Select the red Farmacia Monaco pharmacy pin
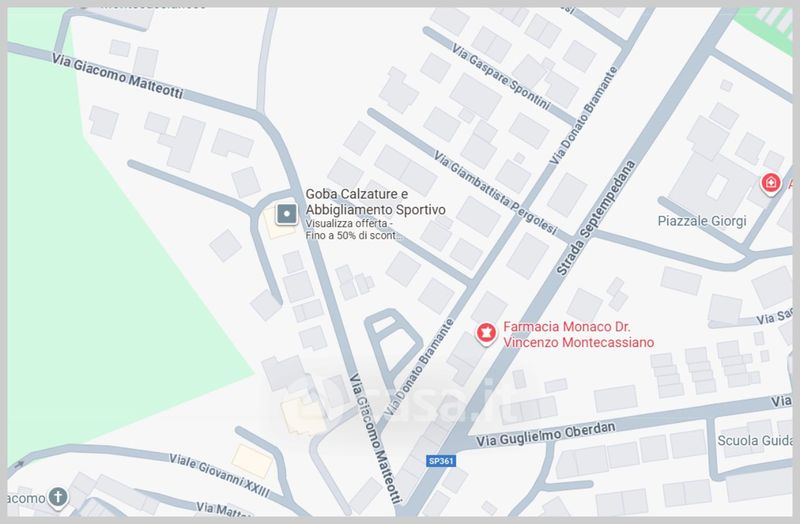Screen dimensions: 800x524 (486, 334)
